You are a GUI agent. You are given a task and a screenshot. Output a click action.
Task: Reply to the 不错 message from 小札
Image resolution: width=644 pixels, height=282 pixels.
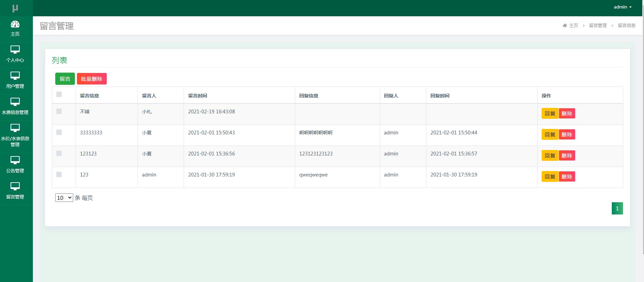pyautogui.click(x=550, y=113)
